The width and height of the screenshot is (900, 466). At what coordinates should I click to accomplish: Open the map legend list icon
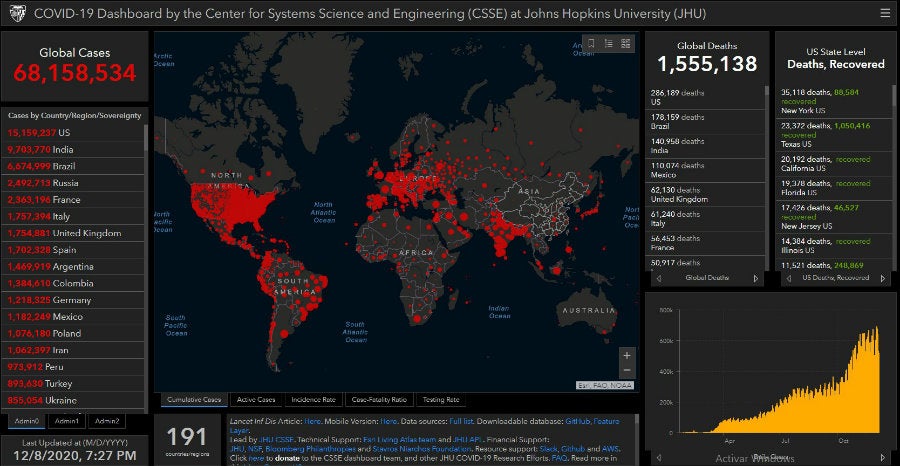[x=609, y=43]
